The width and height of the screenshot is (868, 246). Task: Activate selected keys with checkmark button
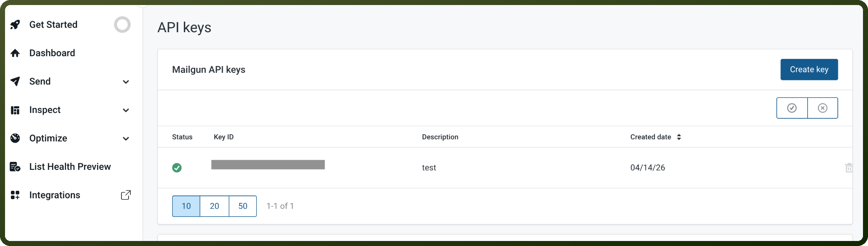(x=792, y=108)
